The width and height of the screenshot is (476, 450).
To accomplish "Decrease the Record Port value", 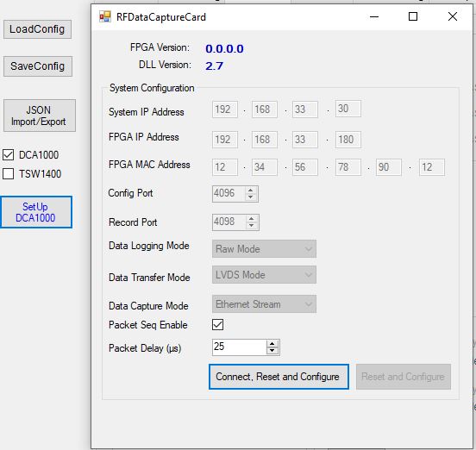I will [251, 226].
